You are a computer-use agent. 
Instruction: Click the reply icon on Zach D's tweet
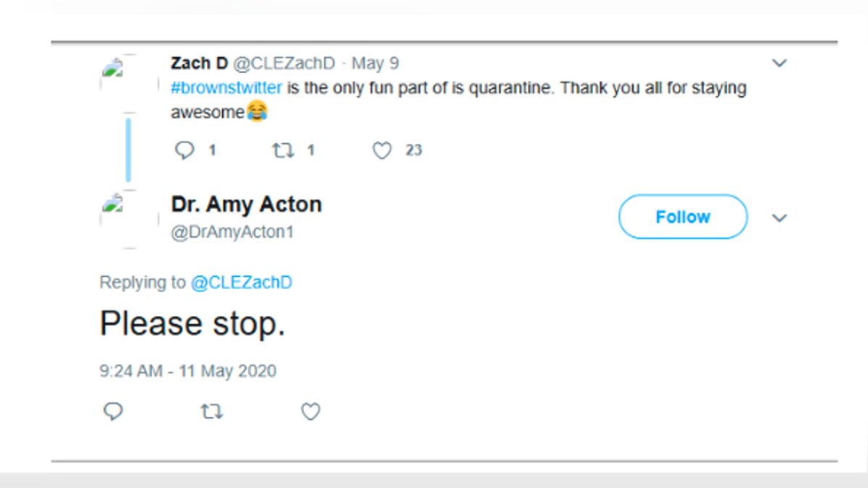(x=186, y=150)
